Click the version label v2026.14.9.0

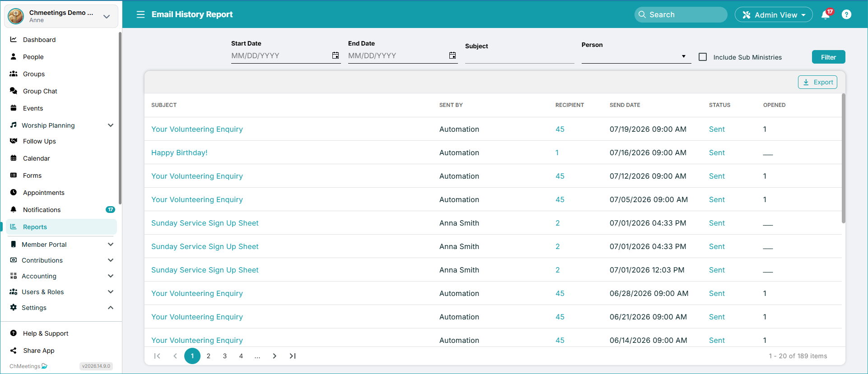click(x=96, y=366)
